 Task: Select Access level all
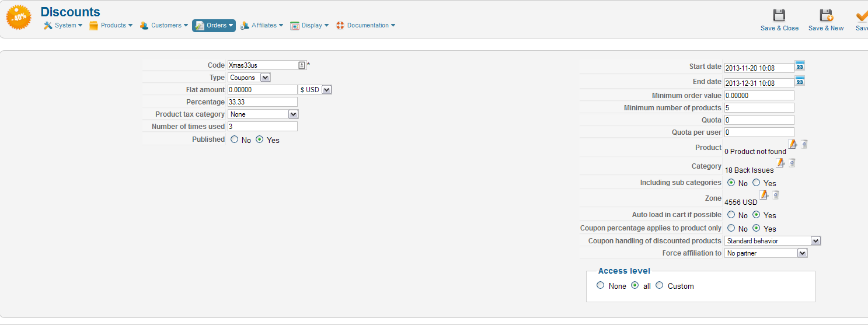coord(635,285)
